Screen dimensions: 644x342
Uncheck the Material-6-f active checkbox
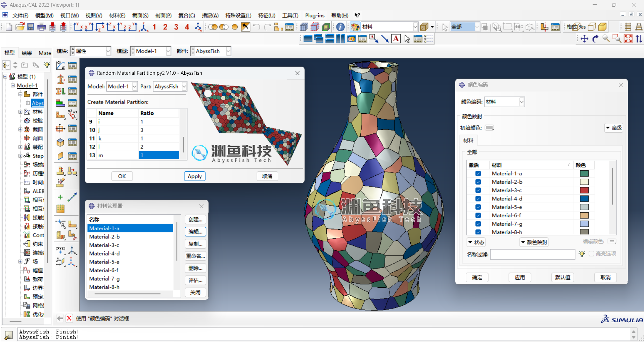[478, 215]
